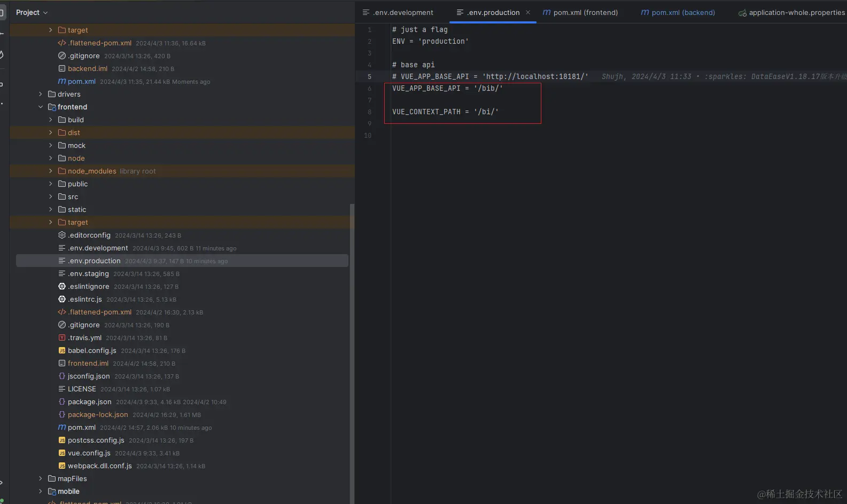Place cursor on VUE_APP_BASE_API '/bib/' line
This screenshot has height=504, width=847.
click(447, 88)
